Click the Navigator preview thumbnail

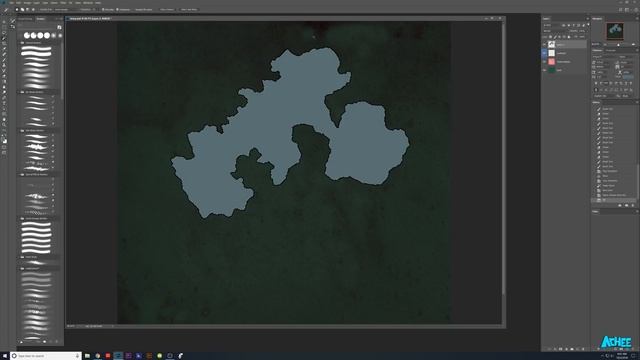click(x=615, y=31)
